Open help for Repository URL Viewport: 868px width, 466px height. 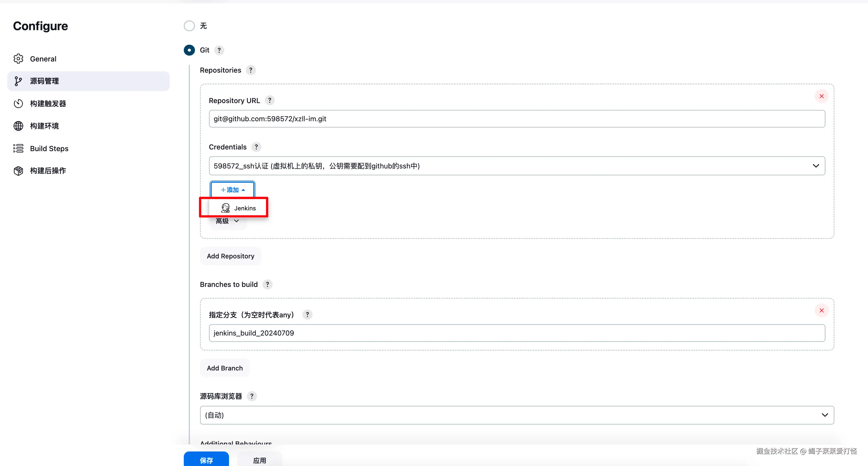270,101
